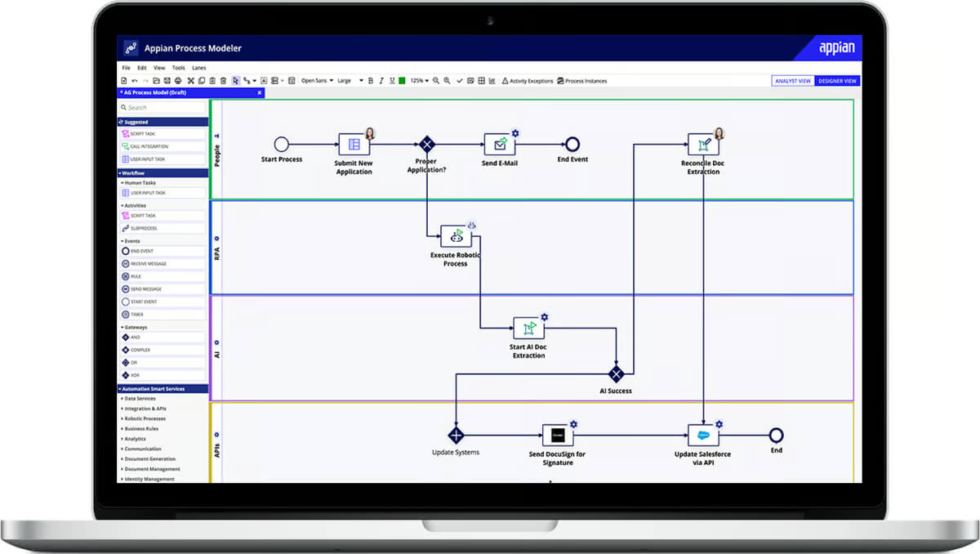
Task: Click the Print icon in toolbar
Action: pyautogui.click(x=178, y=81)
